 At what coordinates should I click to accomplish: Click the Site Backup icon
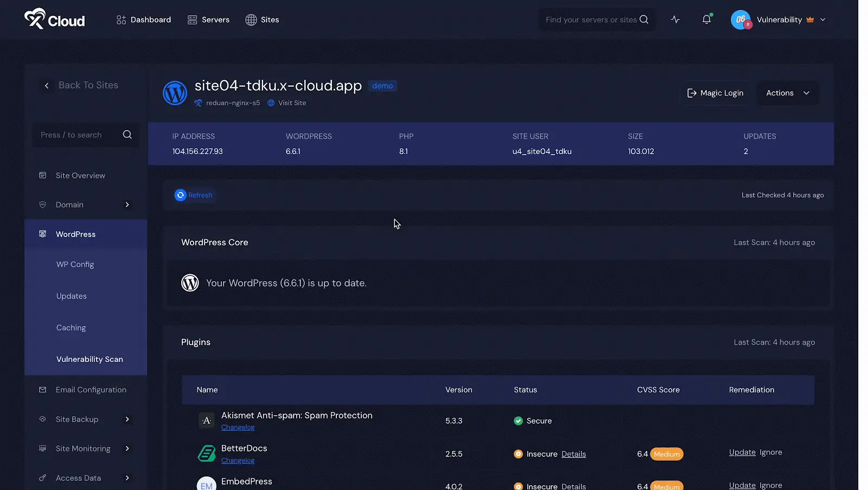43,419
